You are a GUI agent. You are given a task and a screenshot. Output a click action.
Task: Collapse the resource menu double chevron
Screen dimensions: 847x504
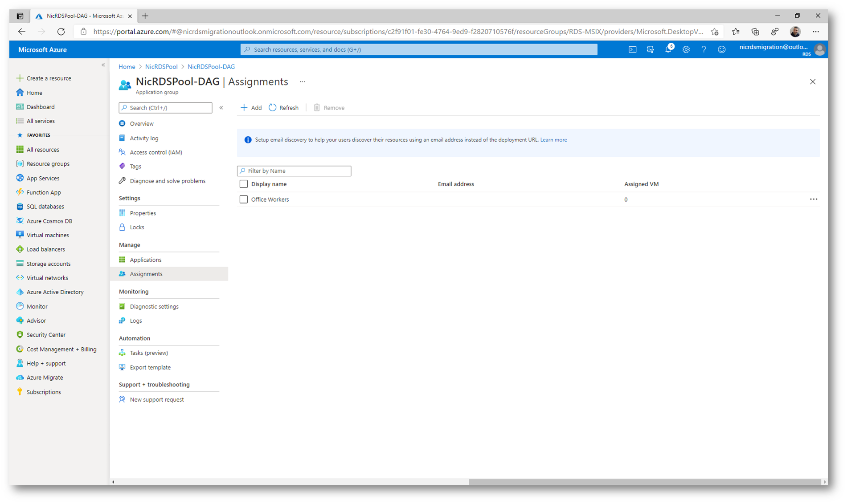[x=221, y=108]
